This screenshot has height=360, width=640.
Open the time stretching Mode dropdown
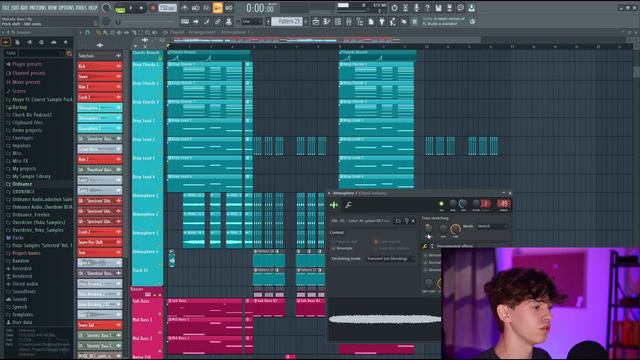[492, 226]
